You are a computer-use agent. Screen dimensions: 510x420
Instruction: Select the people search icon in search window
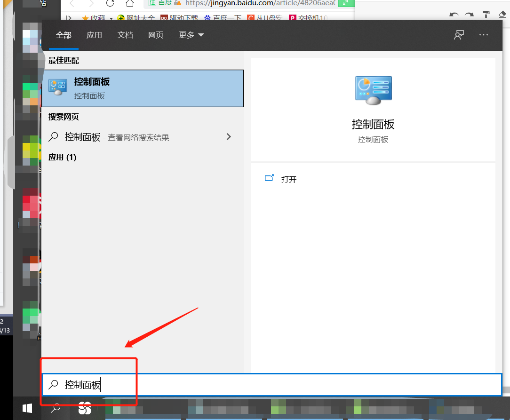pyautogui.click(x=459, y=34)
